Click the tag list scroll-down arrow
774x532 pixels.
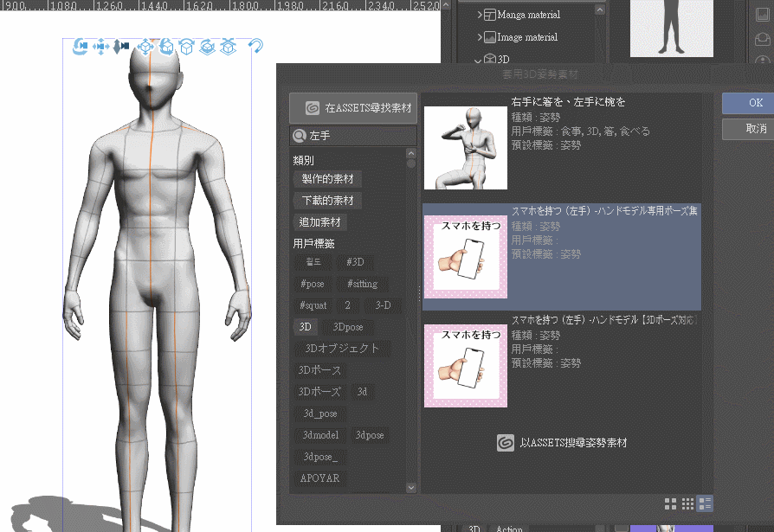(x=410, y=488)
